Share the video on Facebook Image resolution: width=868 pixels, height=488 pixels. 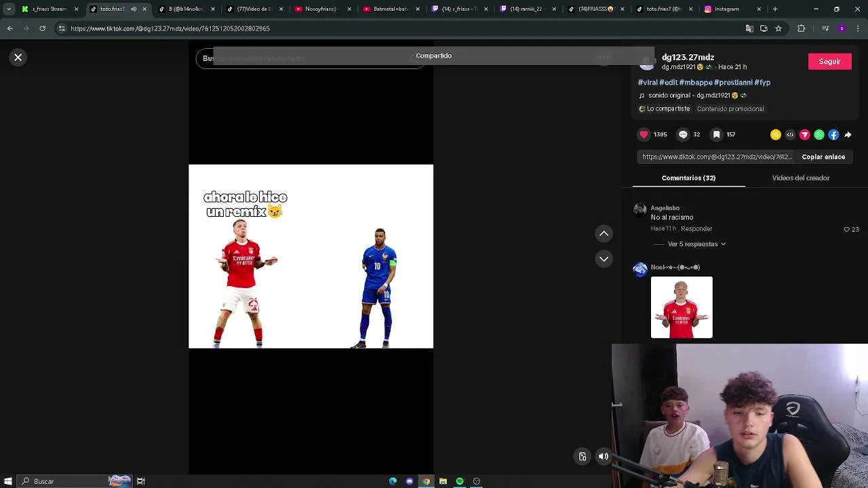pyautogui.click(x=833, y=135)
